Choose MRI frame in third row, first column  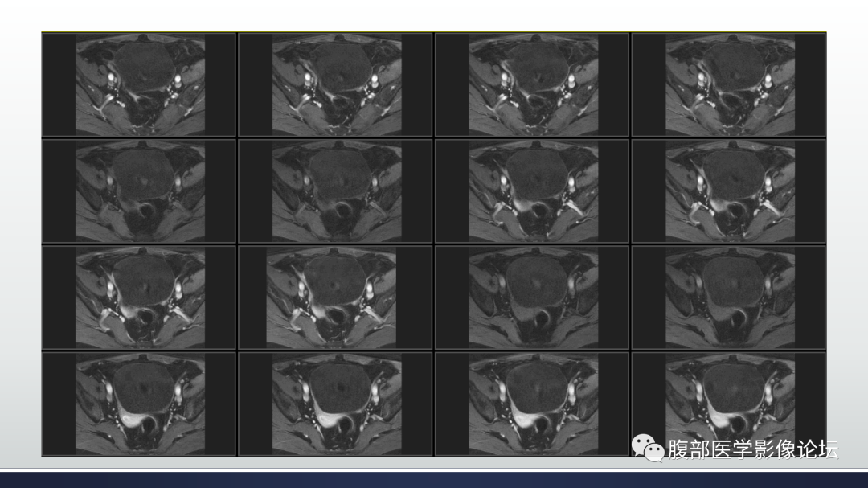[x=139, y=297]
